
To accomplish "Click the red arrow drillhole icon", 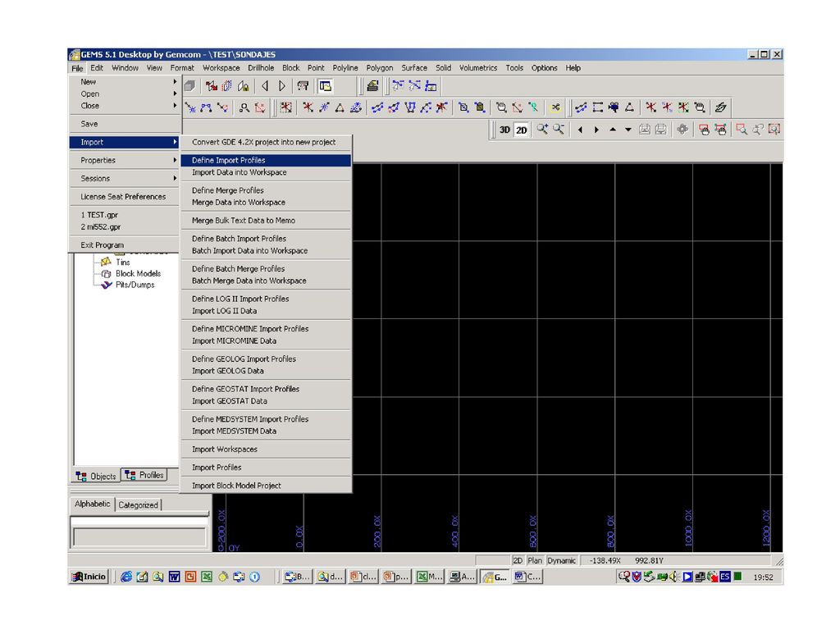I will [212, 85].
